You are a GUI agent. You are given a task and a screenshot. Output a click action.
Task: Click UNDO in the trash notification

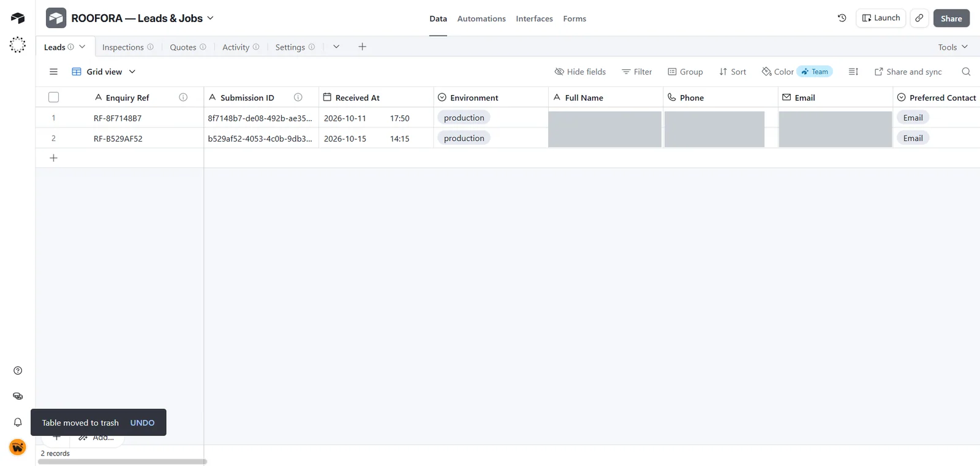(x=142, y=422)
